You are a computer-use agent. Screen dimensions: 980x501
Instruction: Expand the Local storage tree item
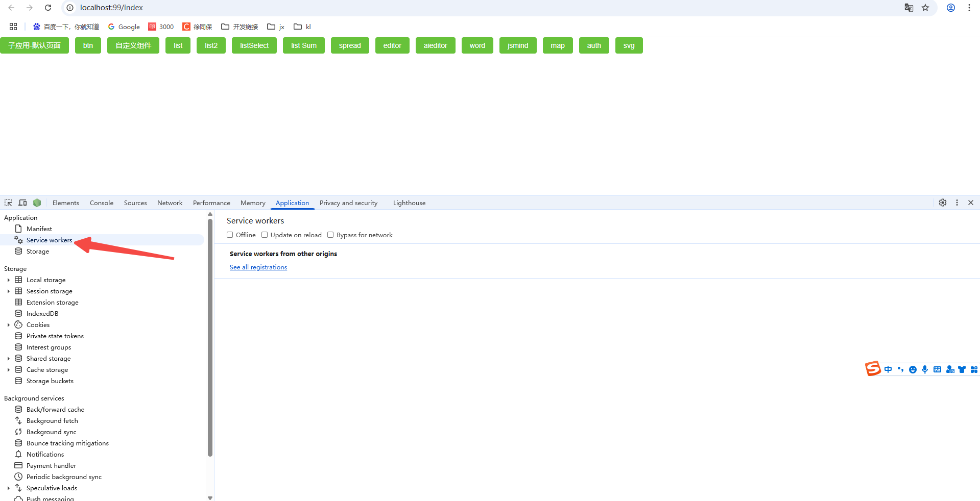click(8, 280)
